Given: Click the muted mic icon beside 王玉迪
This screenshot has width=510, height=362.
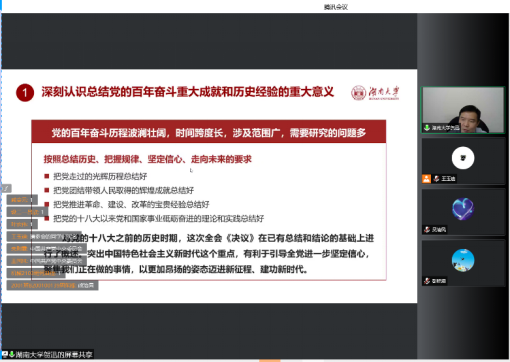Looking at the screenshot, I should pyautogui.click(x=436, y=179).
